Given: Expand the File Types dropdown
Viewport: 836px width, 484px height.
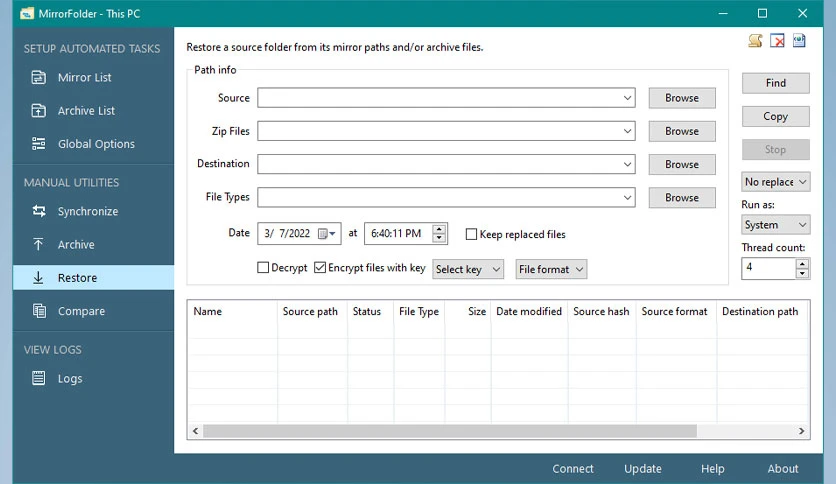Looking at the screenshot, I should (627, 197).
